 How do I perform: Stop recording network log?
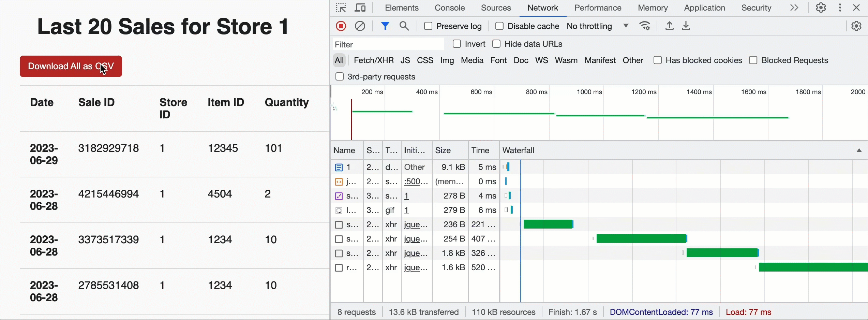341,26
